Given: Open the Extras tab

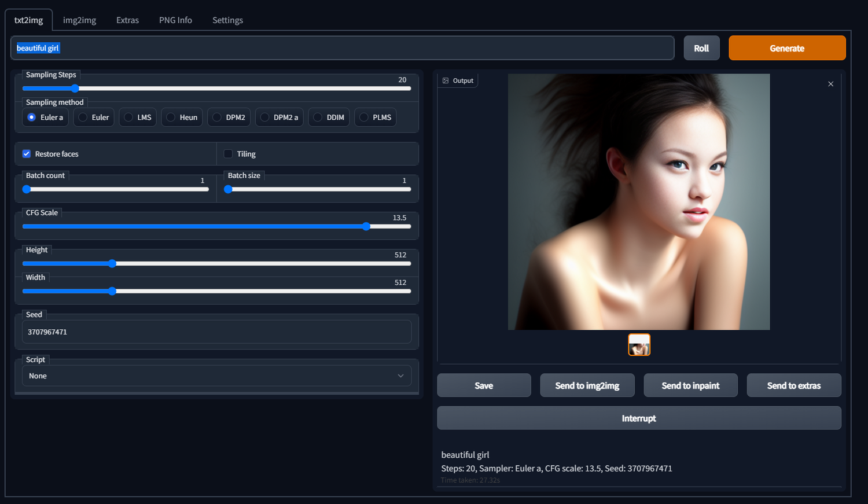Looking at the screenshot, I should (127, 20).
